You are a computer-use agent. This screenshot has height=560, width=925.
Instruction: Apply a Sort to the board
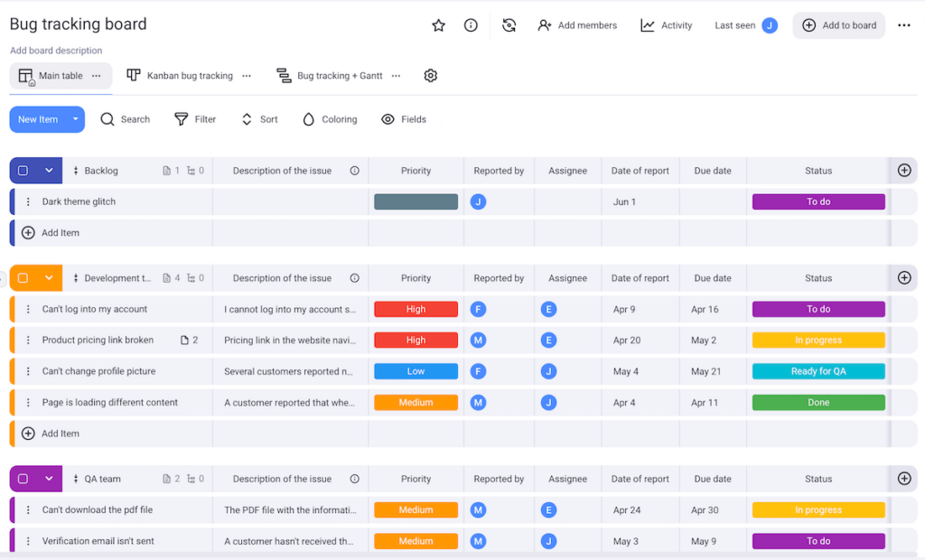[x=259, y=118]
